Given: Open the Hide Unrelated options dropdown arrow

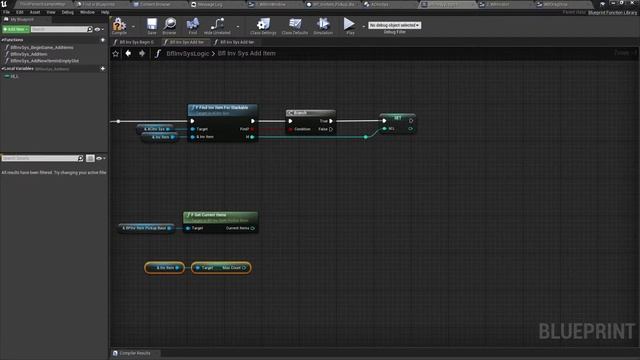Looking at the screenshot, I should coord(238,27).
